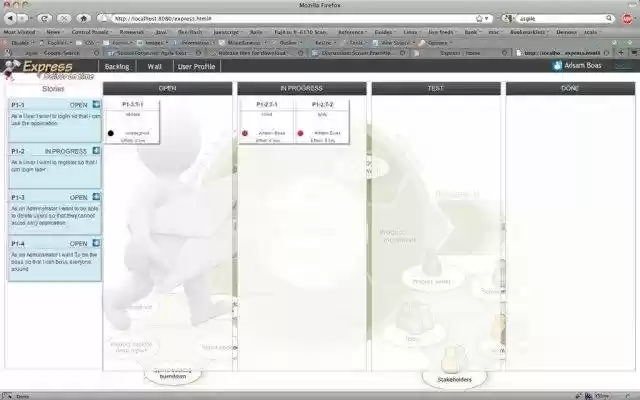Open the search engine selector icon
Screen dimensions: 640x400
[x=507, y=18]
